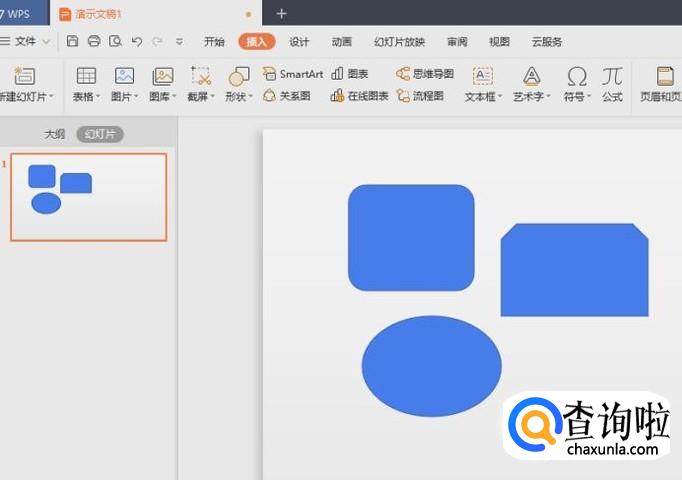The image size is (682, 480).
Task: Select the 插入 ribbon tab
Action: click(257, 42)
